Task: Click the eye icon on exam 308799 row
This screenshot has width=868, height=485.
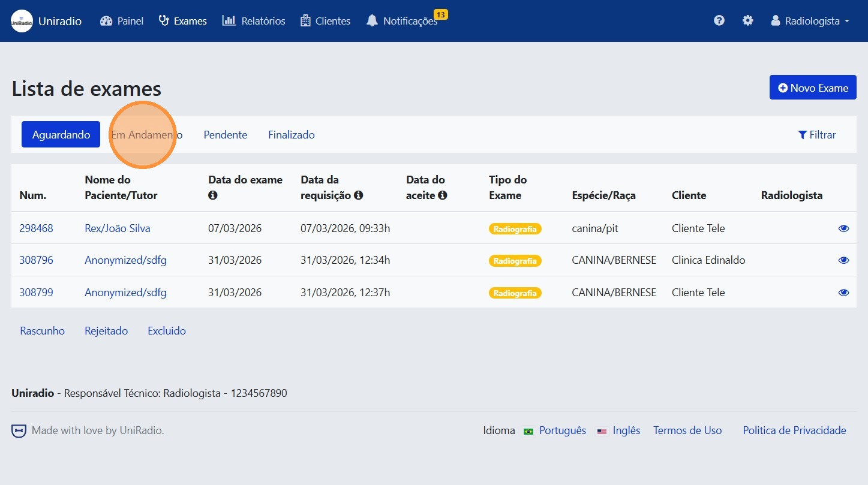Action: tap(843, 292)
